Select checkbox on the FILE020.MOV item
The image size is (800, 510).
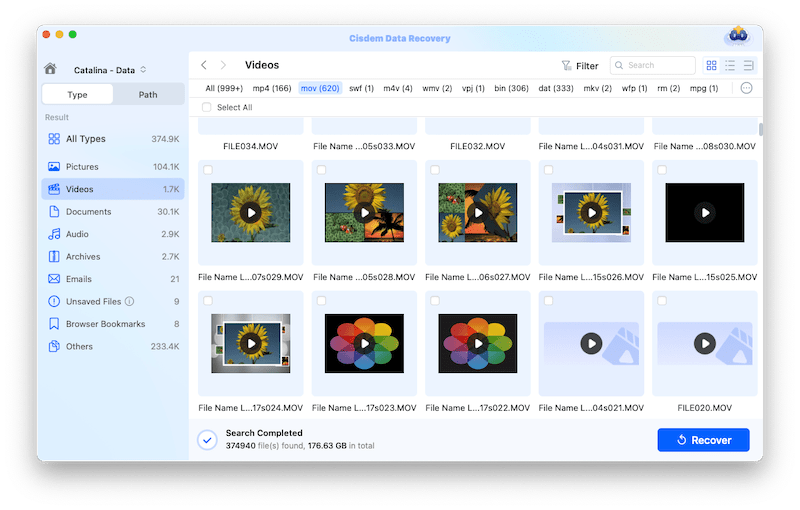[x=662, y=300]
